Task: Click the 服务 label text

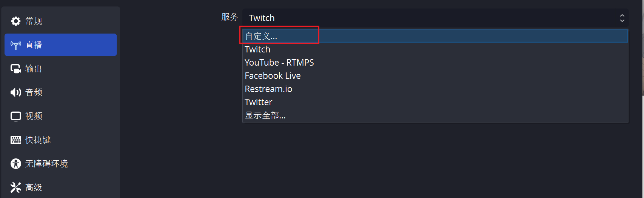Action: click(x=230, y=17)
